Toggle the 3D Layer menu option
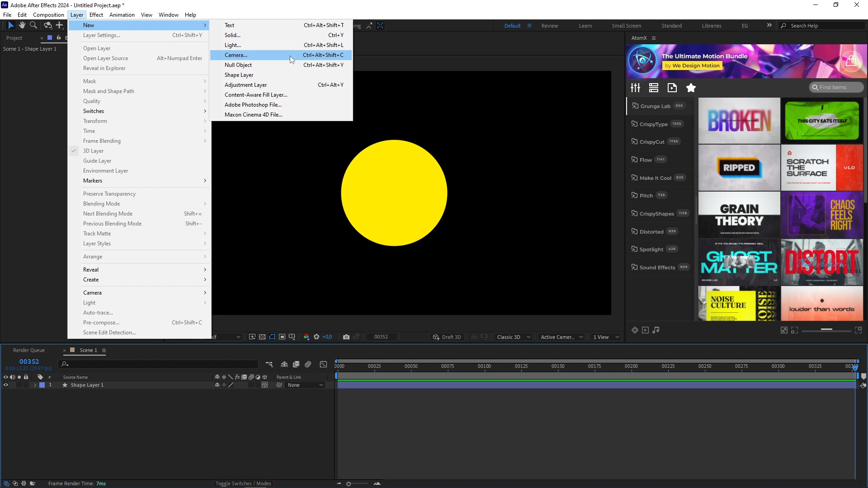This screenshot has height=488, width=868. pyautogui.click(x=94, y=151)
